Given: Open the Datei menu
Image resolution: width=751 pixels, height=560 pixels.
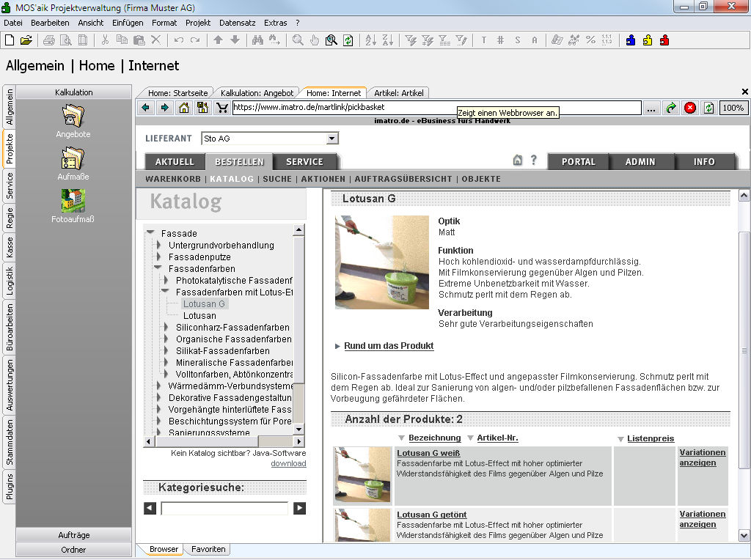Looking at the screenshot, I should 13,23.
